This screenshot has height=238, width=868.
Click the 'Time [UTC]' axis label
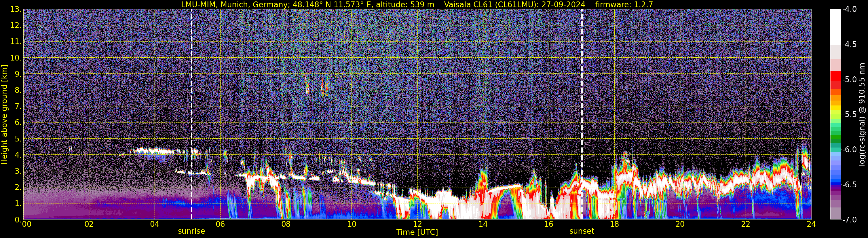coord(417,232)
